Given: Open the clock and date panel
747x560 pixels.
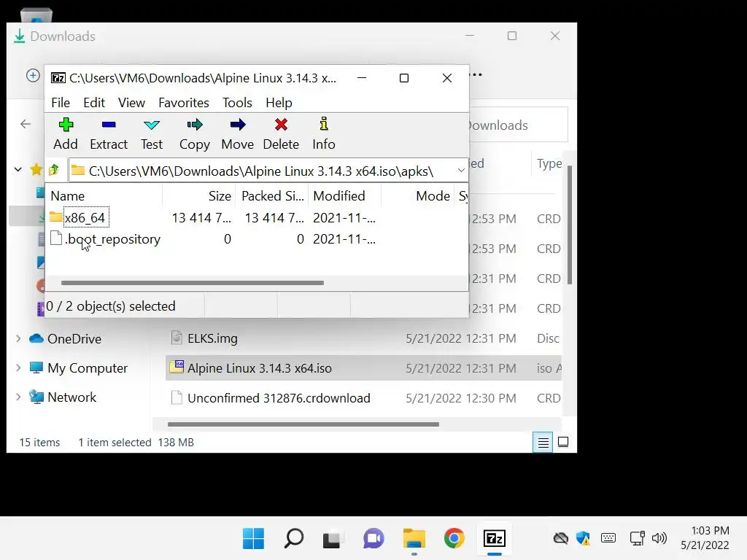Looking at the screenshot, I should click(705, 538).
